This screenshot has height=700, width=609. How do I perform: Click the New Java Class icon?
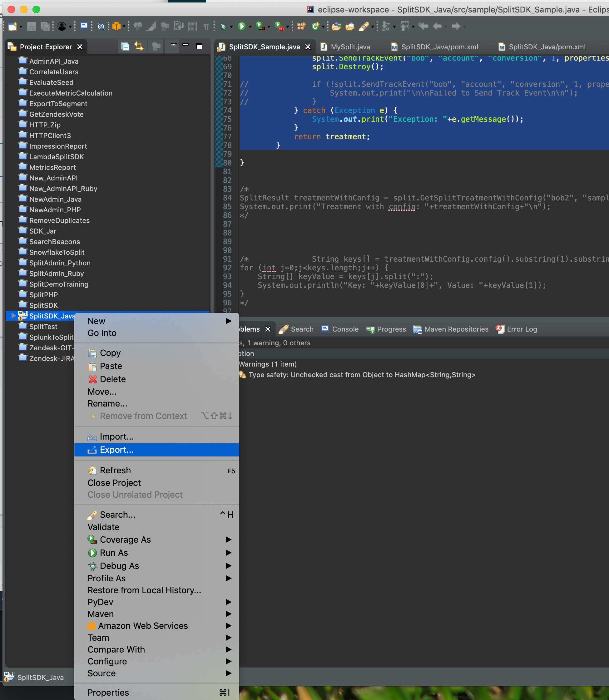[x=315, y=26]
